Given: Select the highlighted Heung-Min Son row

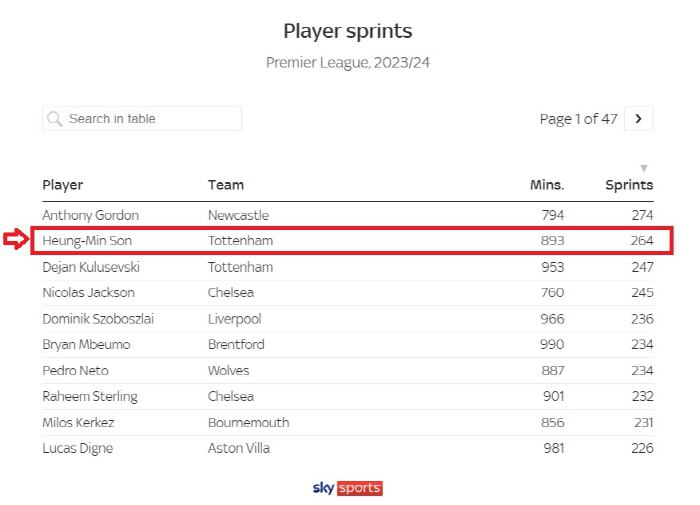Looking at the screenshot, I should point(352,241).
